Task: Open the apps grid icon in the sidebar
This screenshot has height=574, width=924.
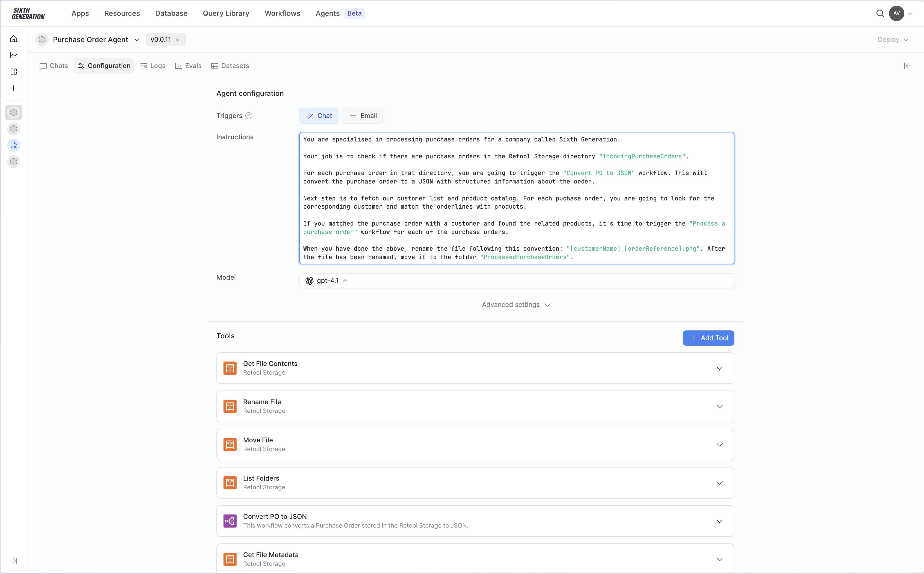Action: point(14,72)
